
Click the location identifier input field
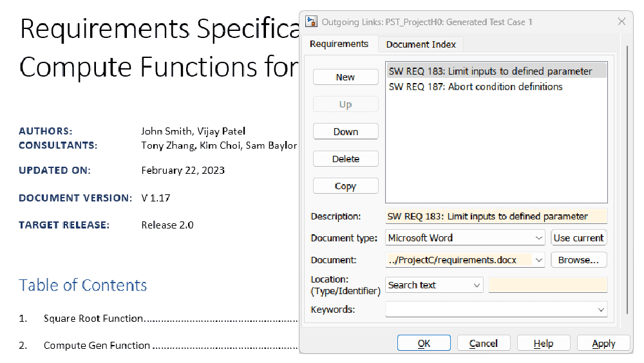click(x=547, y=285)
